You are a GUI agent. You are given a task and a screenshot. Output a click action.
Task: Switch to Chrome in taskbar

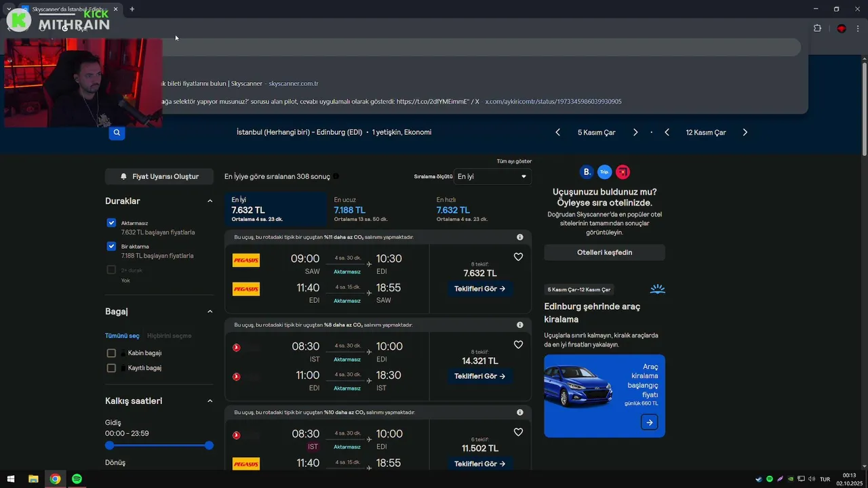coord(55,479)
